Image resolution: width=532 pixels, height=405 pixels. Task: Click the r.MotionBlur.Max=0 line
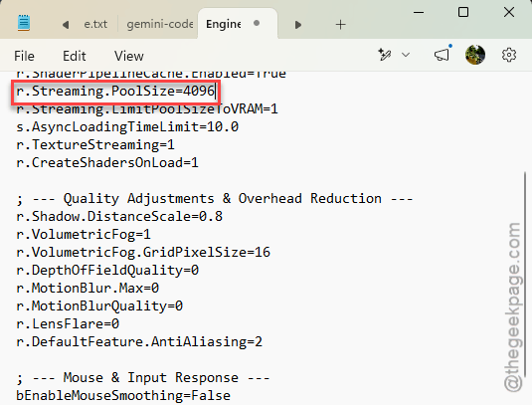point(88,289)
